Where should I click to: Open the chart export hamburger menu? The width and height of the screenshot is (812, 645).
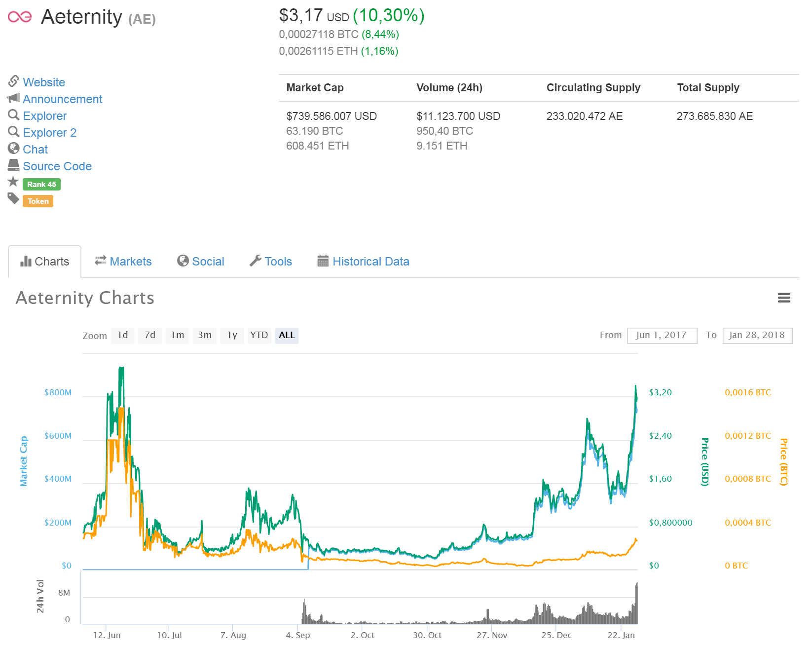click(x=784, y=298)
